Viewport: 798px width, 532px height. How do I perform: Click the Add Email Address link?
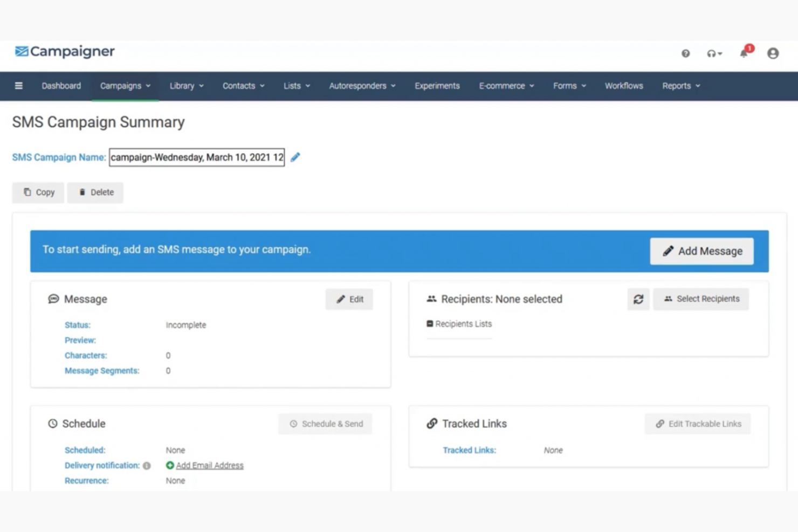[x=209, y=465]
